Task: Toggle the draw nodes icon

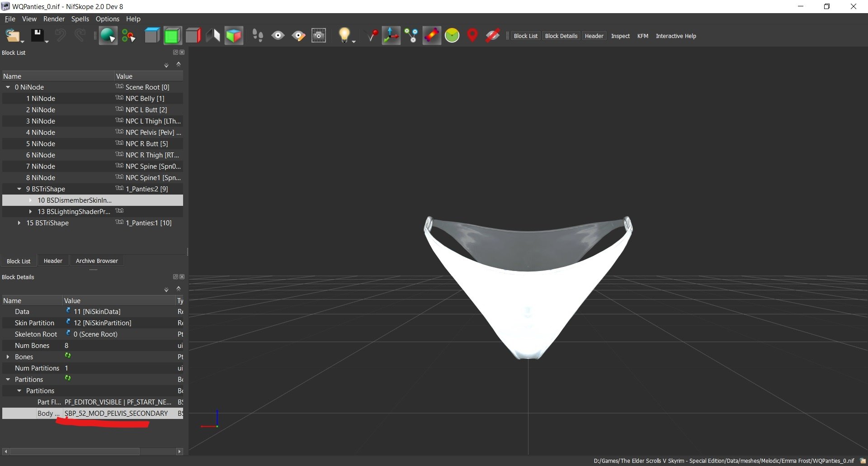Action: (x=411, y=35)
